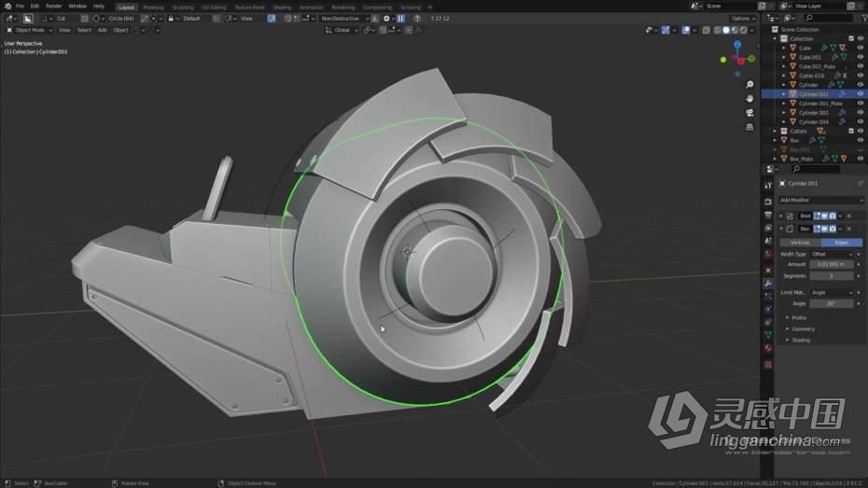
Task: Hide Cube.001 using its eye icon
Action: 861,57
